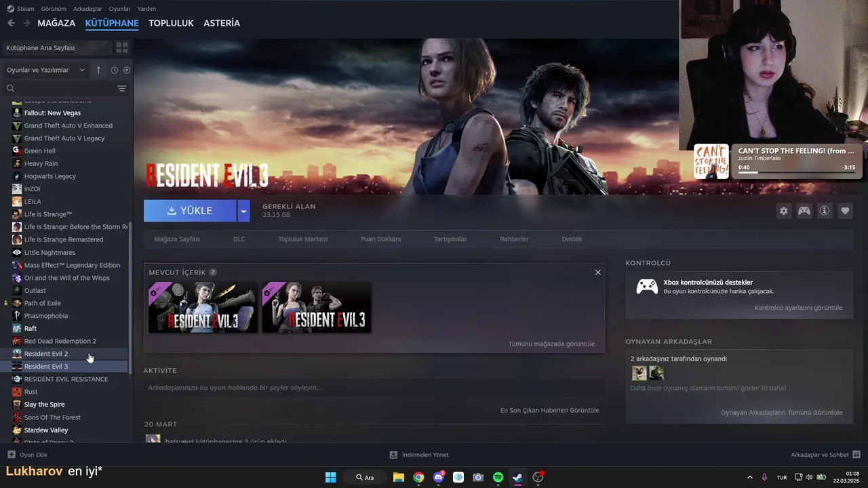Click the sort ascending arrow icon
Screen dimensions: 868x488
(x=98, y=70)
